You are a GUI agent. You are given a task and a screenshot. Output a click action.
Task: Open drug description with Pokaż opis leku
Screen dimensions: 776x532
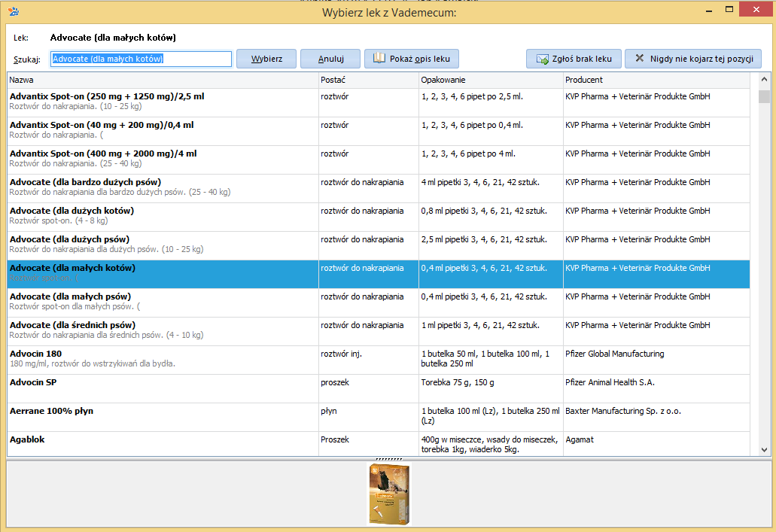tap(411, 59)
